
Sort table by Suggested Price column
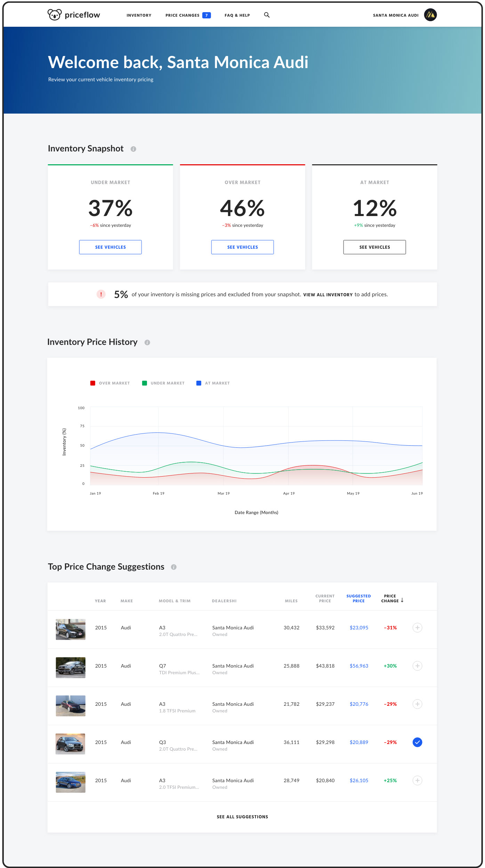coord(358,598)
